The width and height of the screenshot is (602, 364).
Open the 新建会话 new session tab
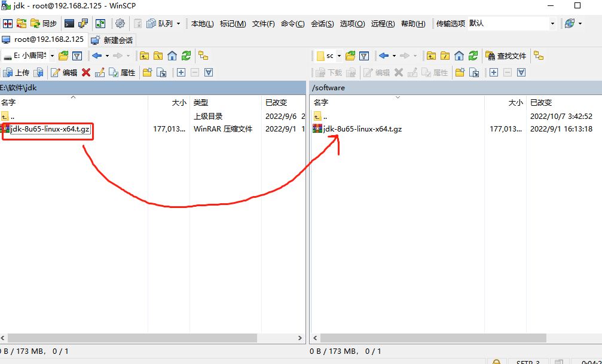pyautogui.click(x=112, y=40)
